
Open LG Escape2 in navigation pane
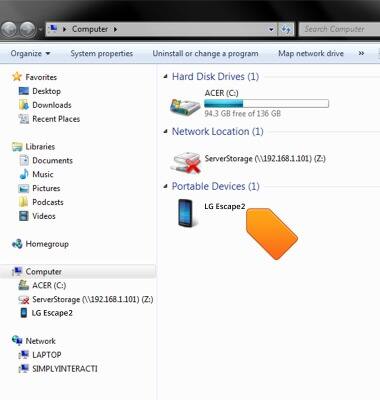tap(52, 313)
